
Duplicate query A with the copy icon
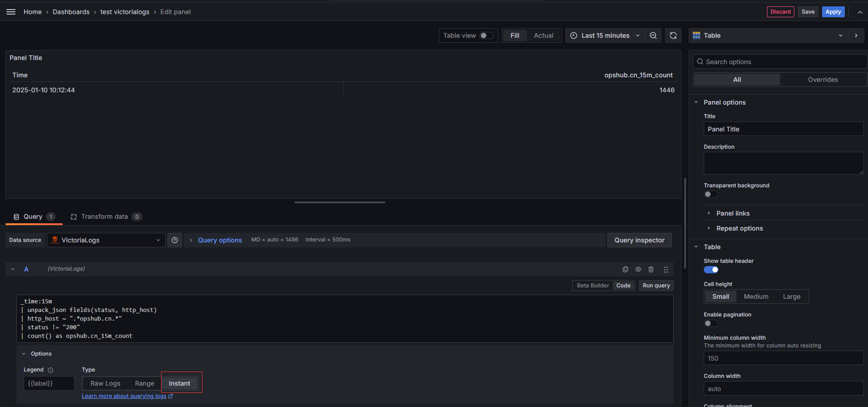626,269
